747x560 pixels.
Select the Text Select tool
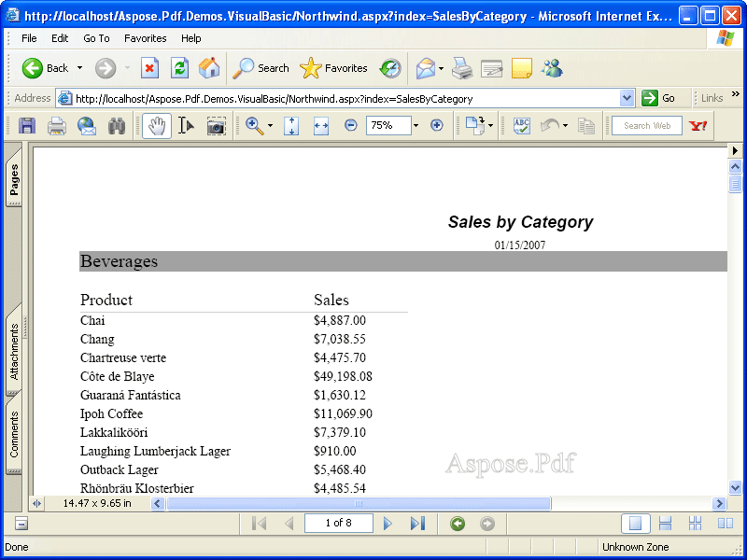coord(186,126)
